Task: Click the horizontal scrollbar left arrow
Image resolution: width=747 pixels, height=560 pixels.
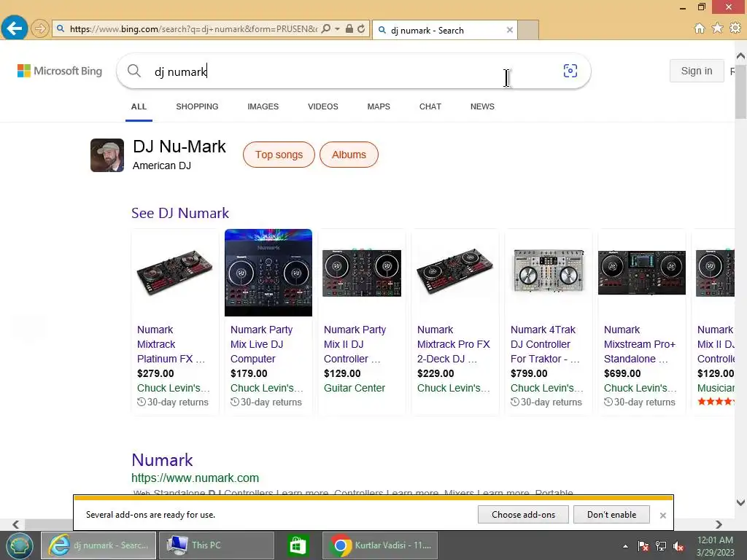Action: pyautogui.click(x=16, y=524)
